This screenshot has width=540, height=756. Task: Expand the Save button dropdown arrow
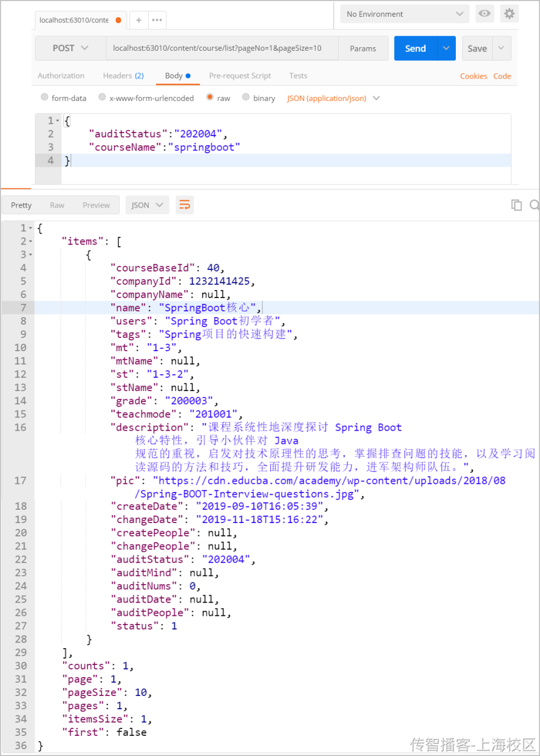pyautogui.click(x=501, y=48)
